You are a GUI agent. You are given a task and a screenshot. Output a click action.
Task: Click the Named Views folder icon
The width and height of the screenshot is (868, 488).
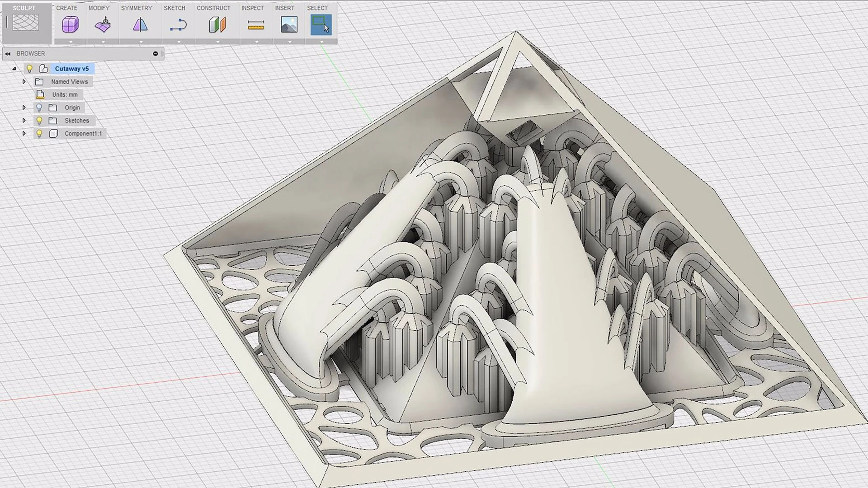39,82
